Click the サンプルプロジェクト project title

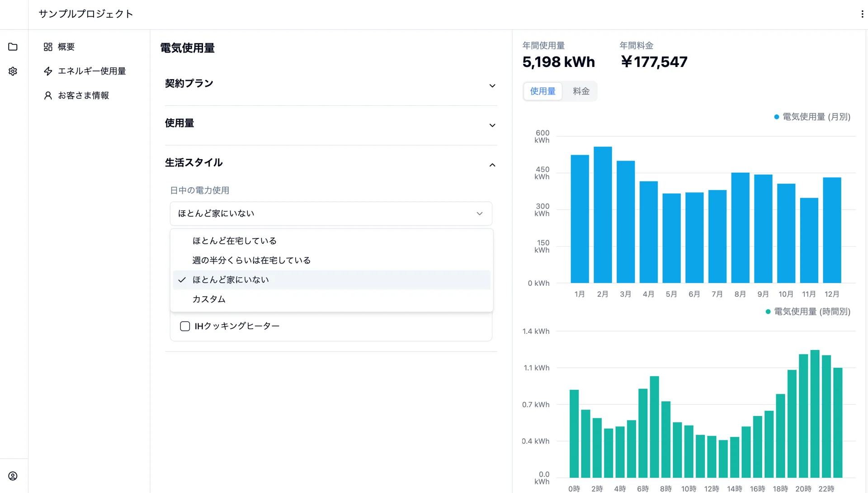(86, 14)
